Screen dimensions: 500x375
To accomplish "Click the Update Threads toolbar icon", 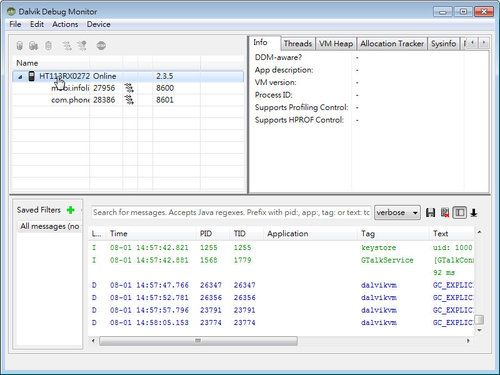I will [67, 46].
